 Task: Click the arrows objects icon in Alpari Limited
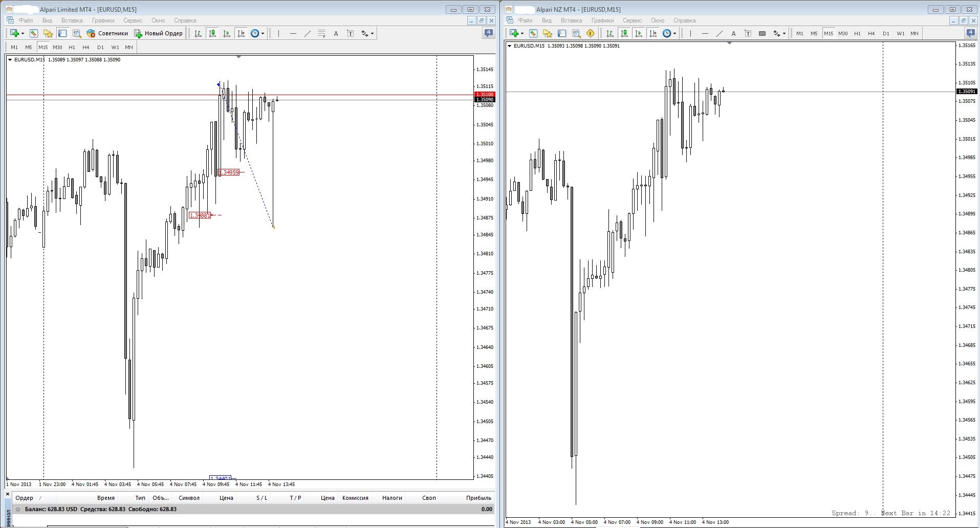click(x=364, y=33)
